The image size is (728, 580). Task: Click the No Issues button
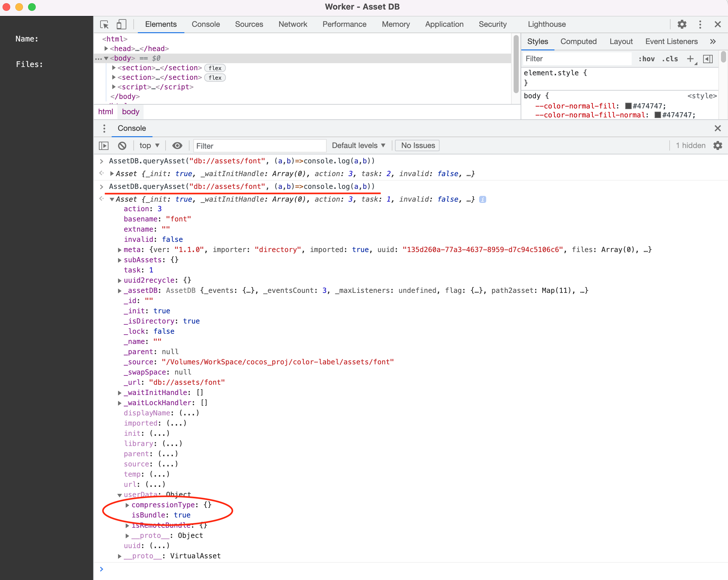pos(417,145)
